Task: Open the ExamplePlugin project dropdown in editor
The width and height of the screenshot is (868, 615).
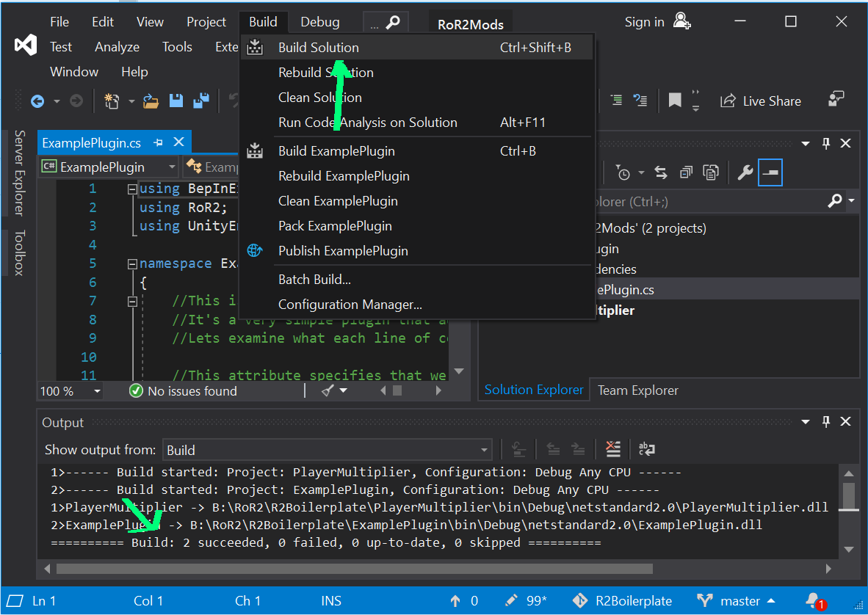Action: pos(109,167)
